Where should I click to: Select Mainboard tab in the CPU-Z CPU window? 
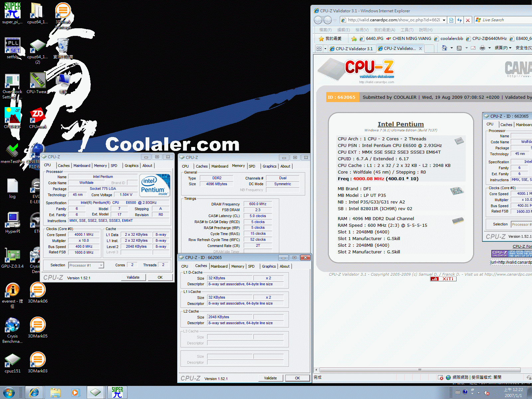click(82, 166)
